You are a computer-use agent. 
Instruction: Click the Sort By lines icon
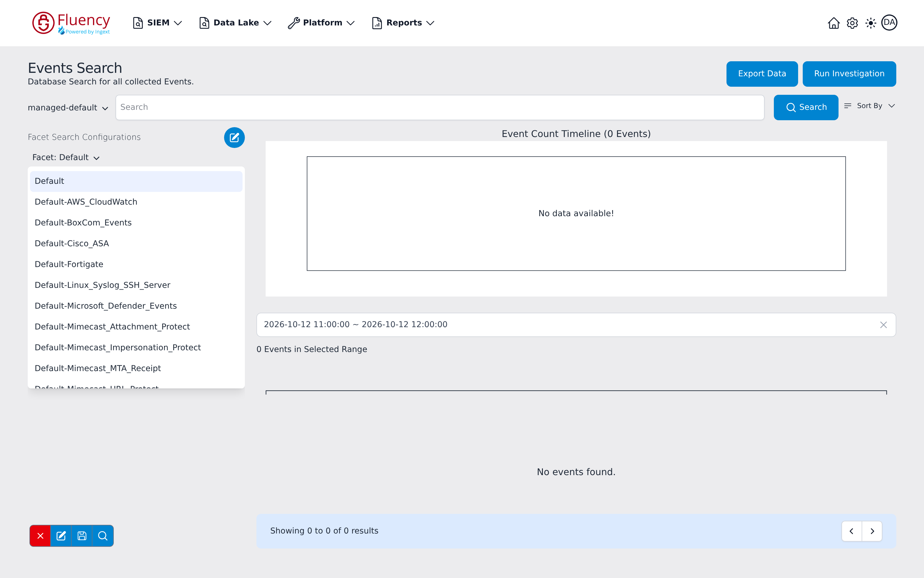point(848,106)
